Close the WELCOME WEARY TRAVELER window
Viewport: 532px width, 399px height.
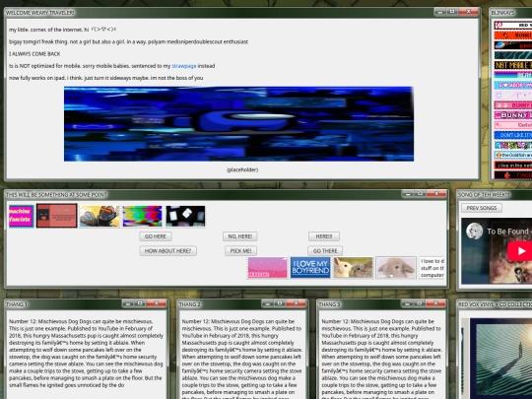pyautogui.click(x=468, y=12)
